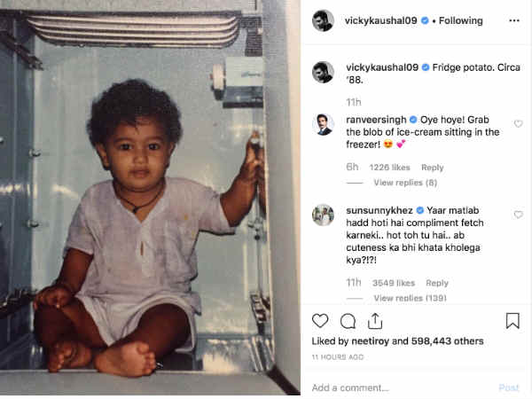Screen dimensions: 532x399
Task: Open comment bubble icon below post
Action: (x=348, y=321)
